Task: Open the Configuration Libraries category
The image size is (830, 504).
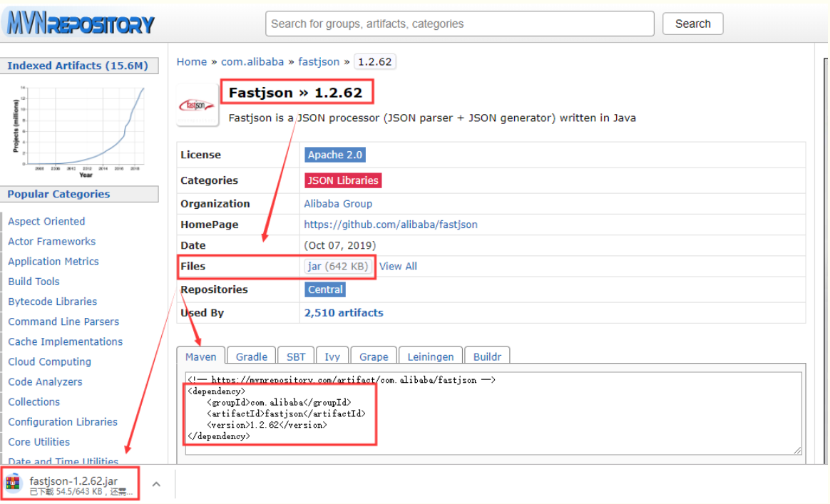Action: coord(63,422)
